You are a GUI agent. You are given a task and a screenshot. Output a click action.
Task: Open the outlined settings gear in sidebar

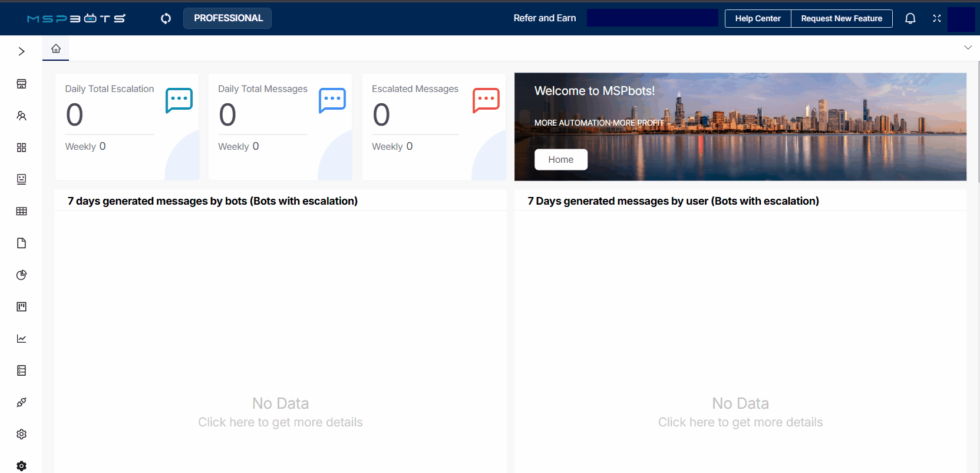(x=21, y=434)
